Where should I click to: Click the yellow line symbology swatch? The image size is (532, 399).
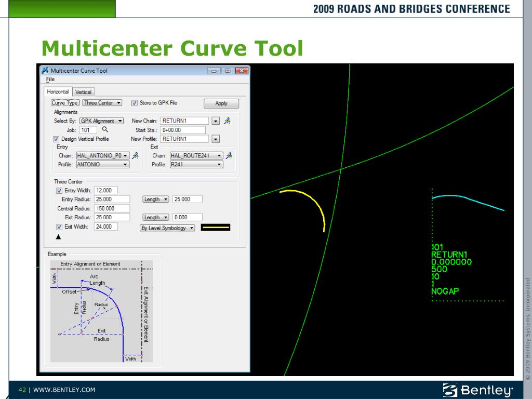click(x=216, y=228)
